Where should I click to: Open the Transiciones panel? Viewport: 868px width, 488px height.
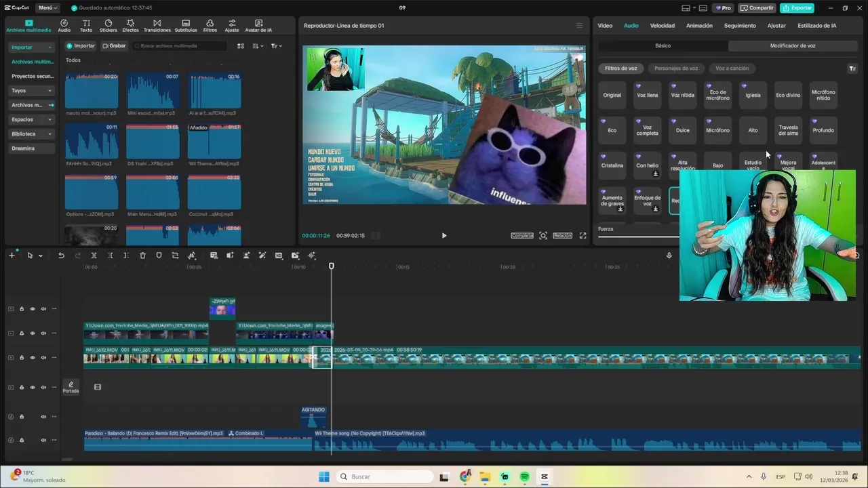pos(157,26)
